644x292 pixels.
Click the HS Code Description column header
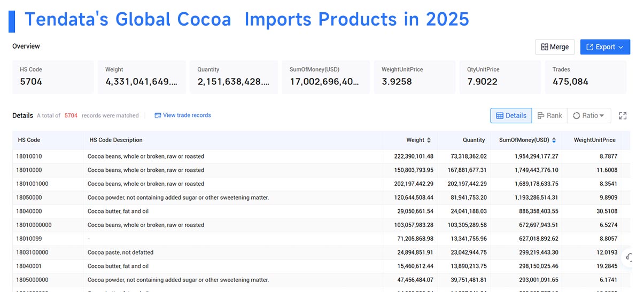(116, 140)
